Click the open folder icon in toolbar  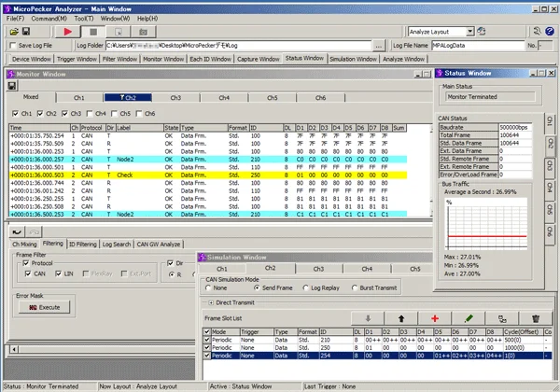point(12,31)
